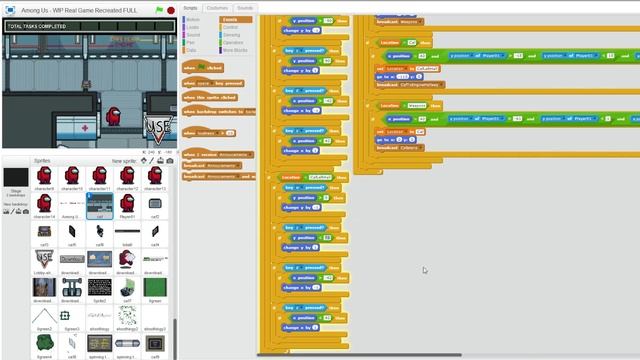Viewport: 640px width, 360px height.
Task: Select the caf4 sprite
Action: (155, 234)
